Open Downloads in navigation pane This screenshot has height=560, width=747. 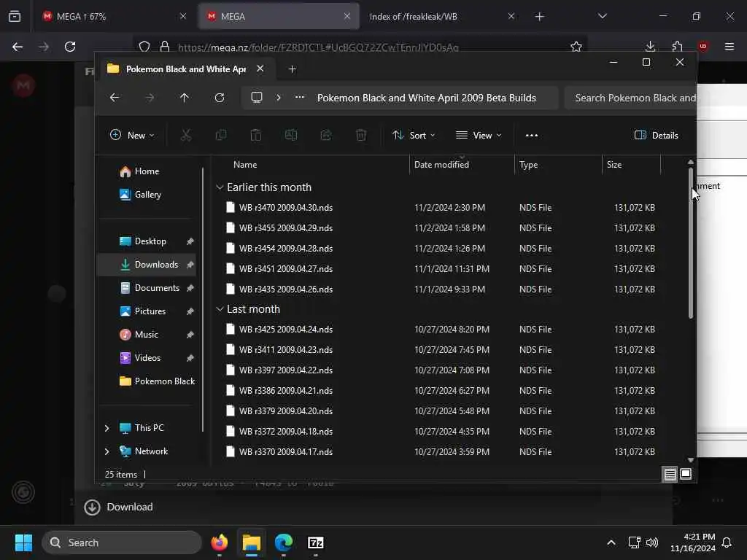tap(147, 265)
